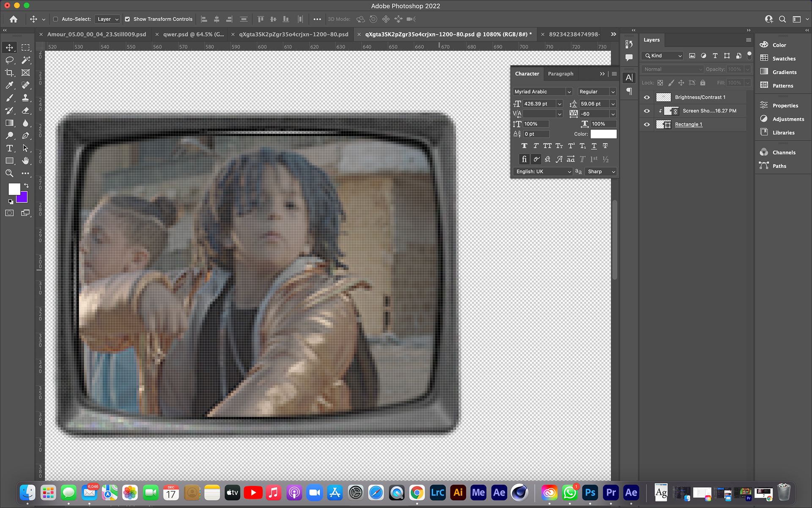
Task: Select the Move tool
Action: click(9, 47)
